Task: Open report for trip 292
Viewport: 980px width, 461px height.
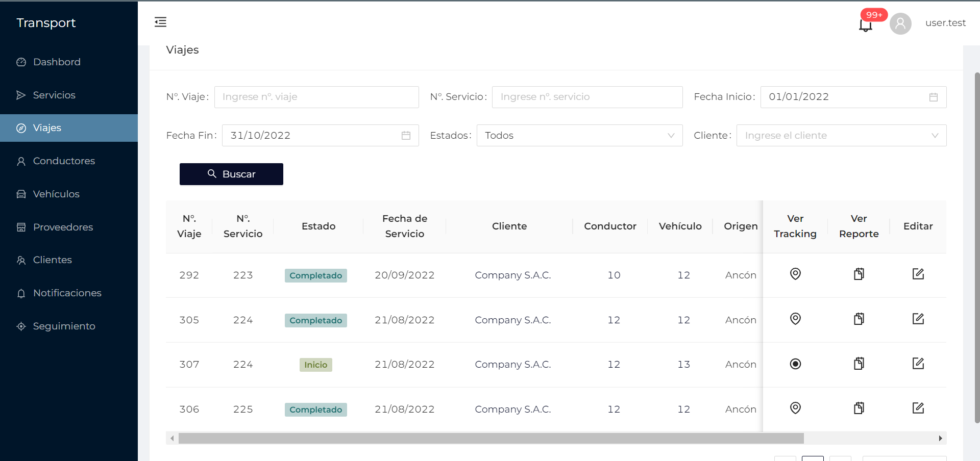Action: click(859, 274)
